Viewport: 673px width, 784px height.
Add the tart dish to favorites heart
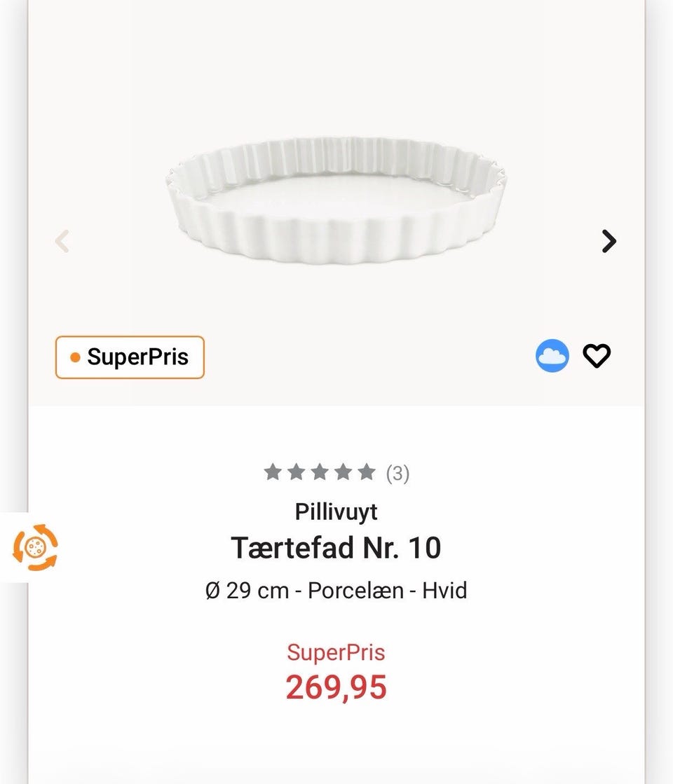point(597,356)
